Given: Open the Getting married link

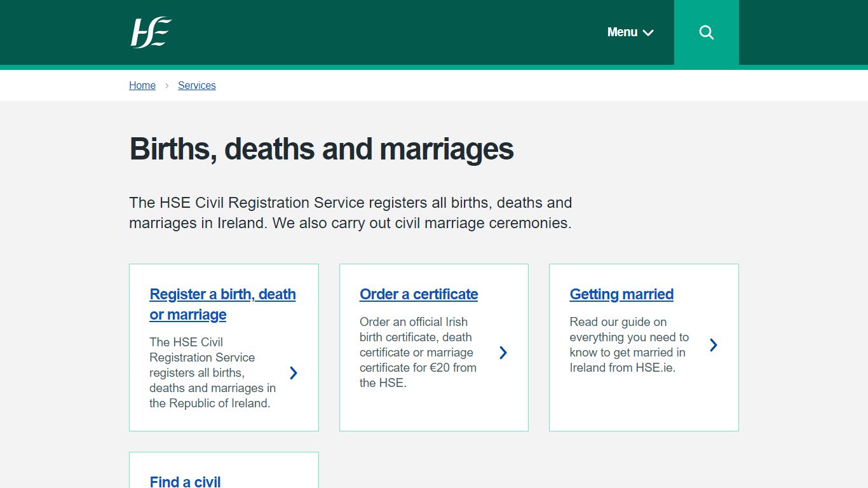Looking at the screenshot, I should tap(621, 294).
